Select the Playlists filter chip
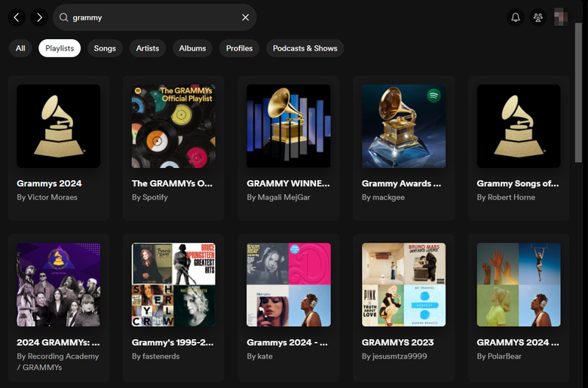Image resolution: width=588 pixels, height=388 pixels. pos(60,48)
